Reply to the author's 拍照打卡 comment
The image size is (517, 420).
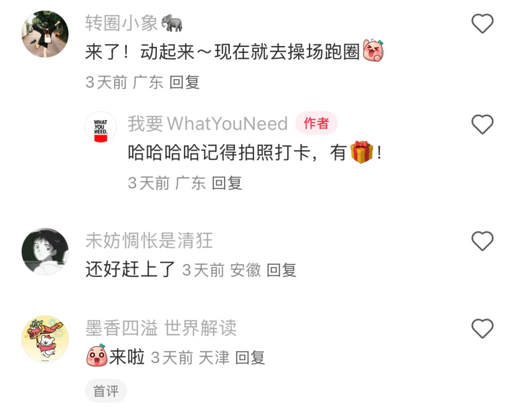click(x=227, y=183)
